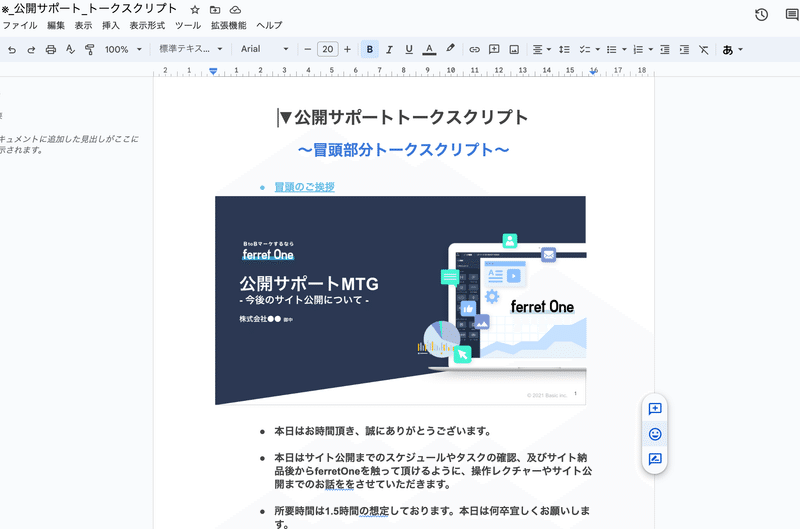Open comment history icon at top right
This screenshot has width=800, height=529.
[x=792, y=15]
